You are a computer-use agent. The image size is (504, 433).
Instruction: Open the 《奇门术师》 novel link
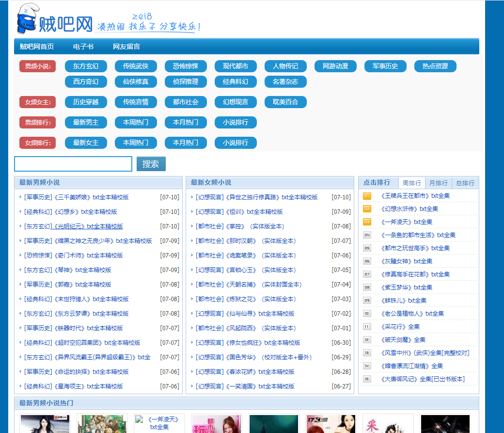pyautogui.click(x=88, y=256)
